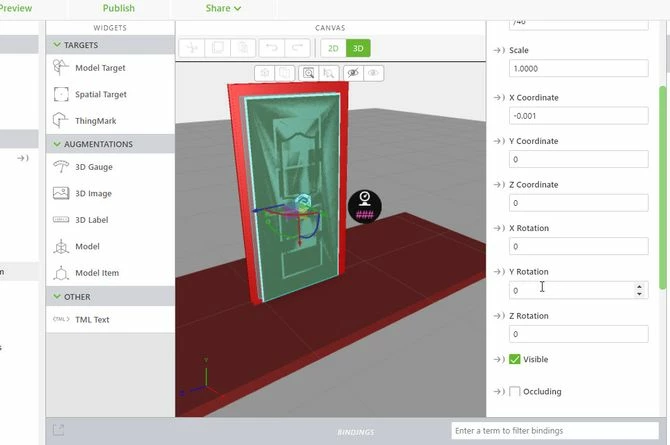Select the Model Item widget icon
The width and height of the screenshot is (670, 445).
point(61,273)
